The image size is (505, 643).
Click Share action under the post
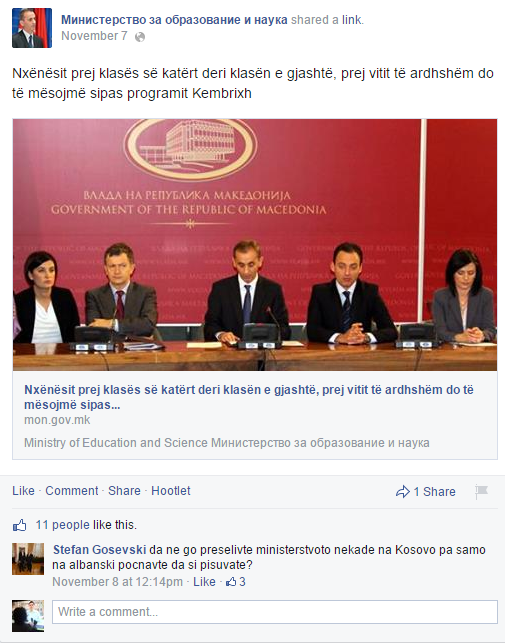point(124,491)
